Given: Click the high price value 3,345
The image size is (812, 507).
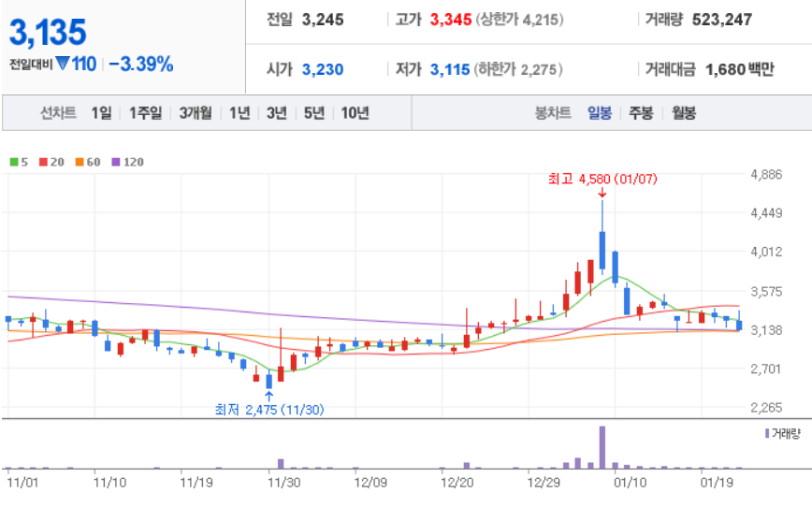Looking at the screenshot, I should pos(451,20).
